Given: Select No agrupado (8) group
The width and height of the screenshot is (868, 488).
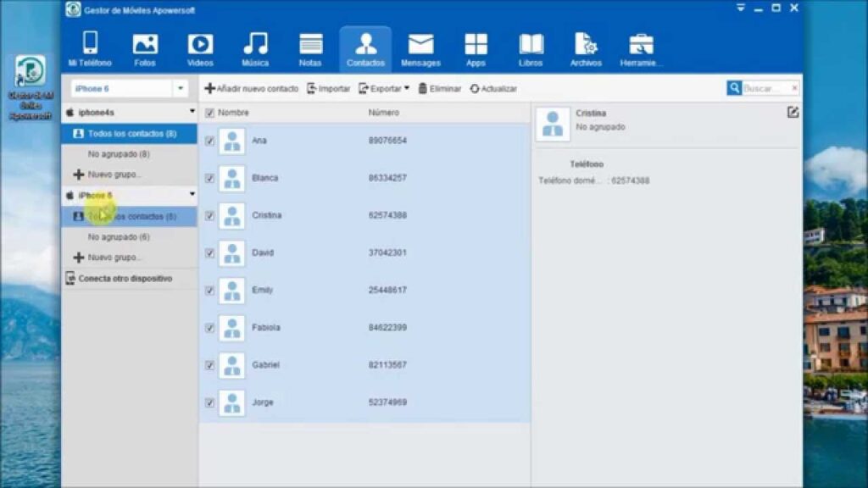Looking at the screenshot, I should 119,154.
